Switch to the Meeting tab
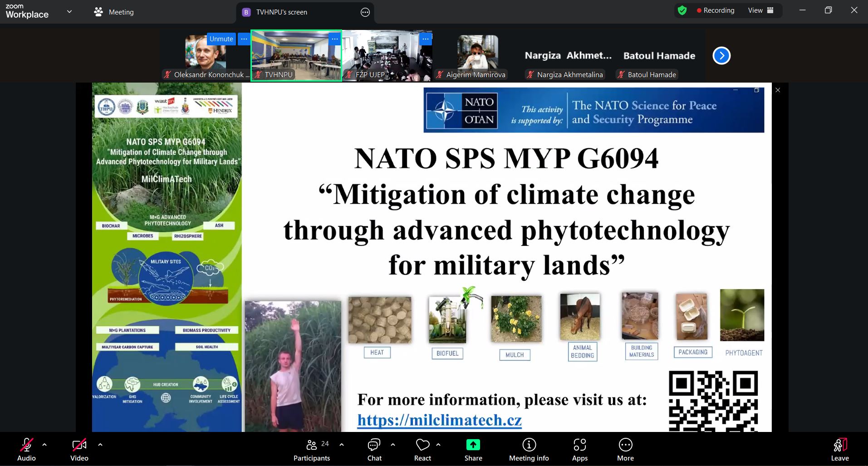 tap(114, 12)
